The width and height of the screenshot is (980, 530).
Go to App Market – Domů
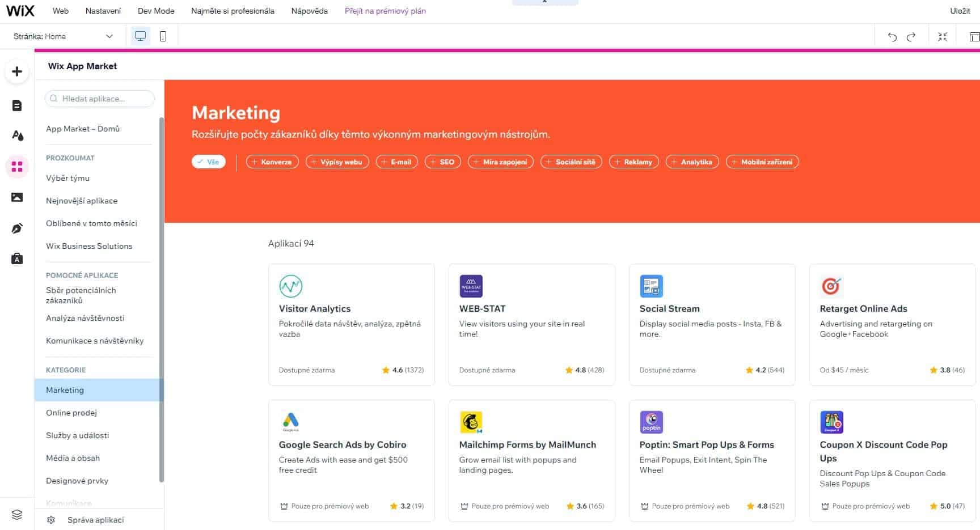[83, 129]
